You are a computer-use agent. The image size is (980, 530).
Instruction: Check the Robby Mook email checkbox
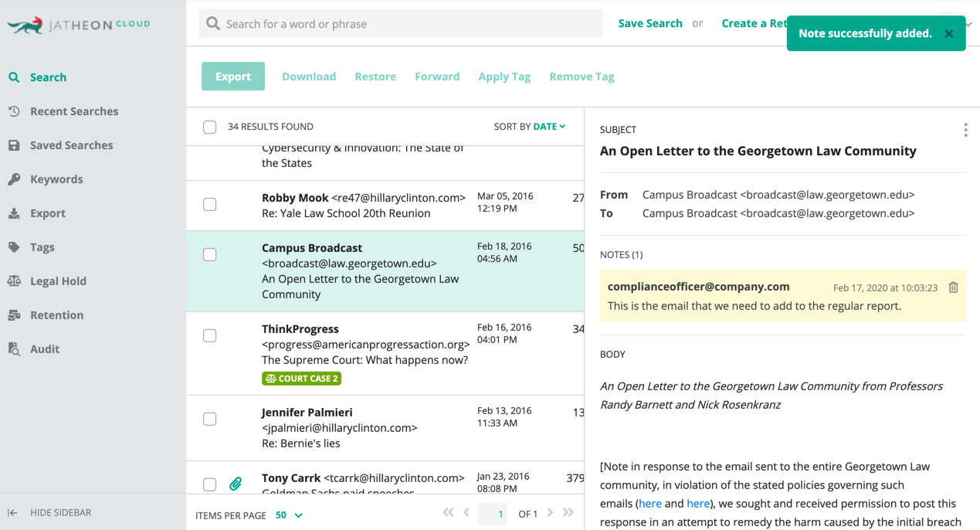pyautogui.click(x=210, y=205)
